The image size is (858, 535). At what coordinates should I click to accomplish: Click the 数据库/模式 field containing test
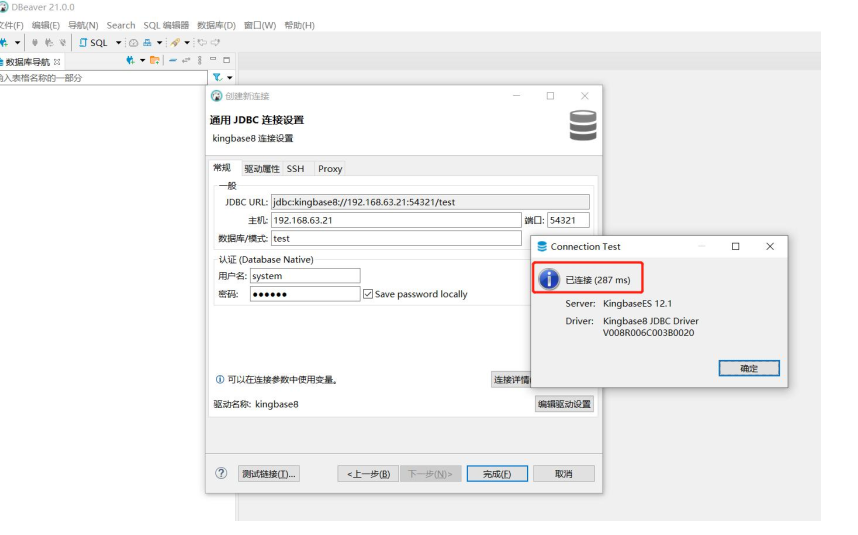[396, 238]
